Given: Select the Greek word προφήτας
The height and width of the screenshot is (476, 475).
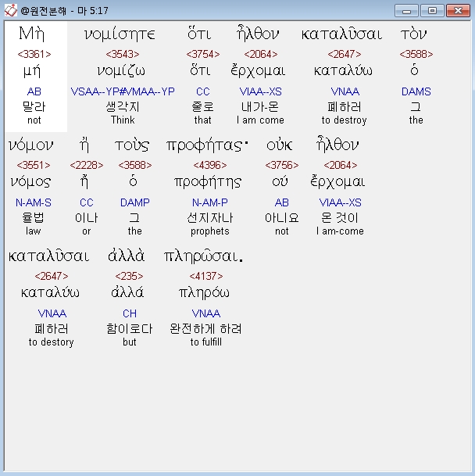Looking at the screenshot, I should click(x=207, y=145).
